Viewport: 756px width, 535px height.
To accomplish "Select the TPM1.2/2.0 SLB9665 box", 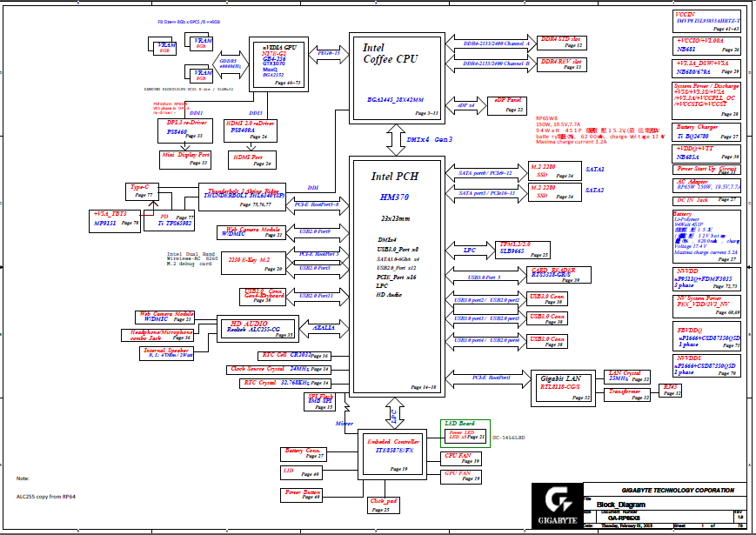I will (x=523, y=251).
